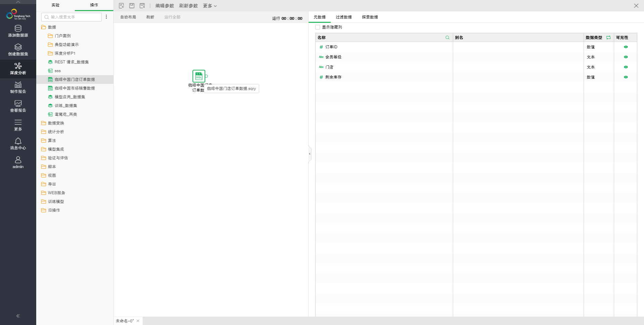
Task: Click the 自动布局 button
Action: click(128, 17)
